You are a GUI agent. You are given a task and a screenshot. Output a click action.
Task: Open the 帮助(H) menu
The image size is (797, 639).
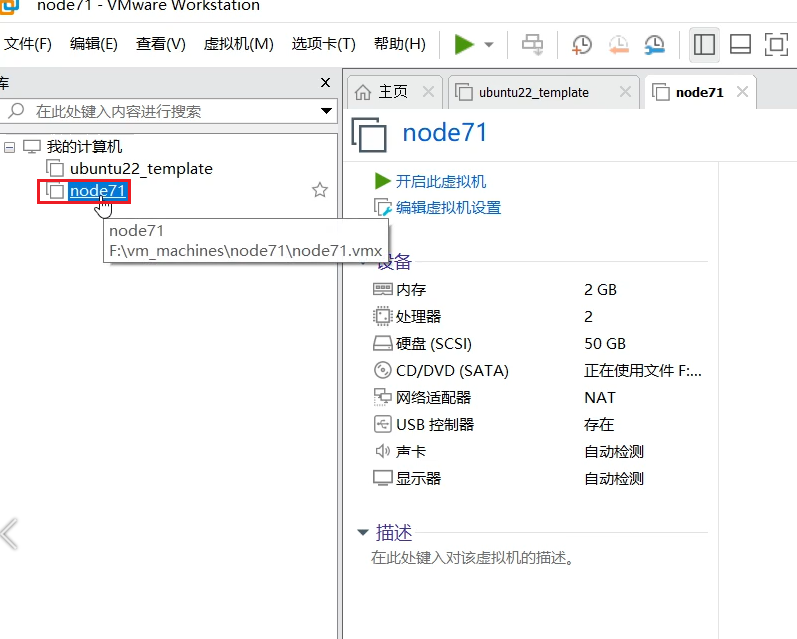[x=400, y=44]
